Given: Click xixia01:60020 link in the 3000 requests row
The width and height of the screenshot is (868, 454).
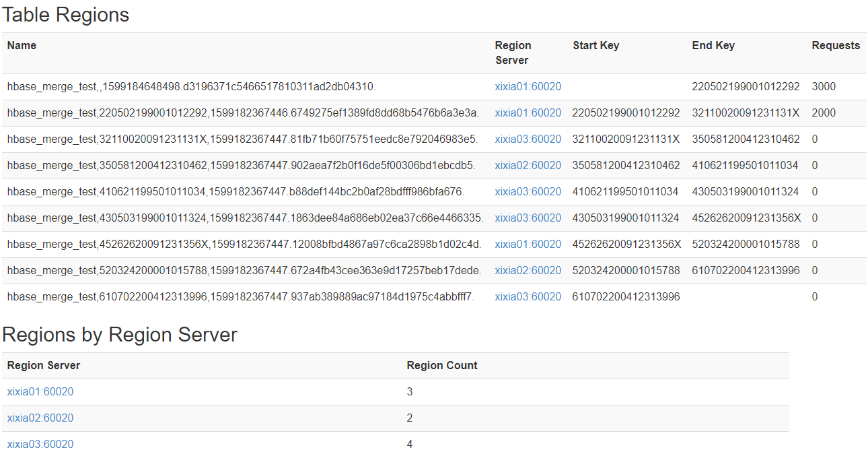Looking at the screenshot, I should 528,87.
